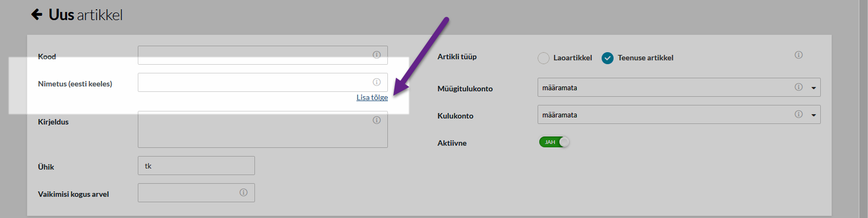Show the info tooltip in the Nimetus field
Image resolution: width=868 pixels, height=218 pixels.
coord(376,82)
